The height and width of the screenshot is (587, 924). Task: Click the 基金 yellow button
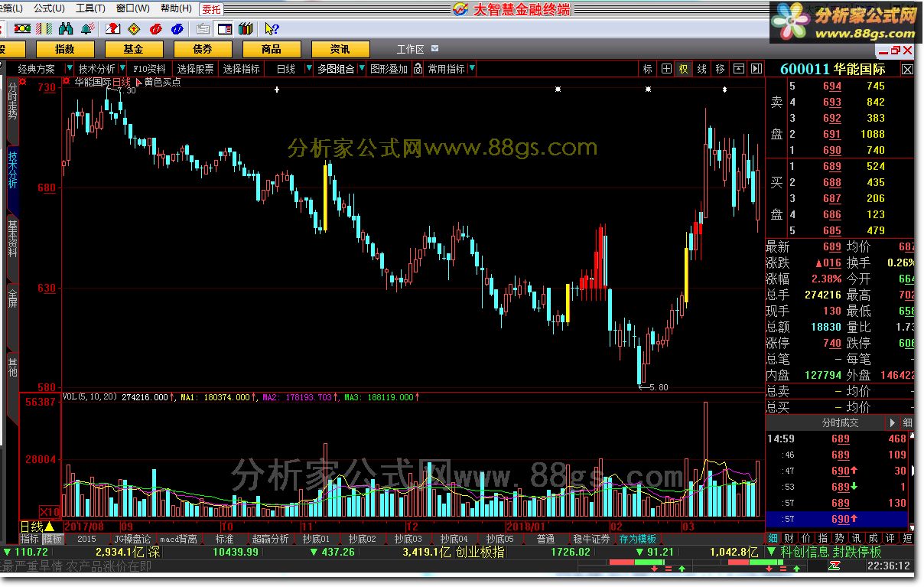click(x=133, y=49)
